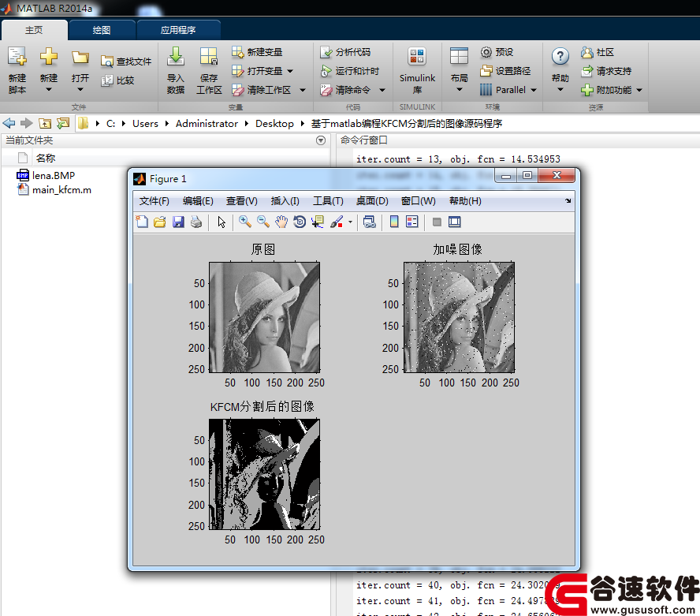Open the 工具(T) menu in Figure 1
700x616 pixels.
point(328,201)
